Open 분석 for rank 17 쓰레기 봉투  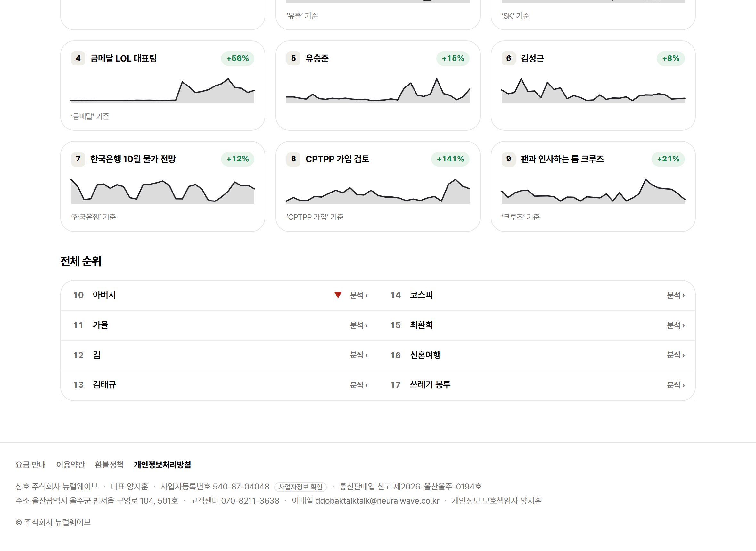click(676, 385)
